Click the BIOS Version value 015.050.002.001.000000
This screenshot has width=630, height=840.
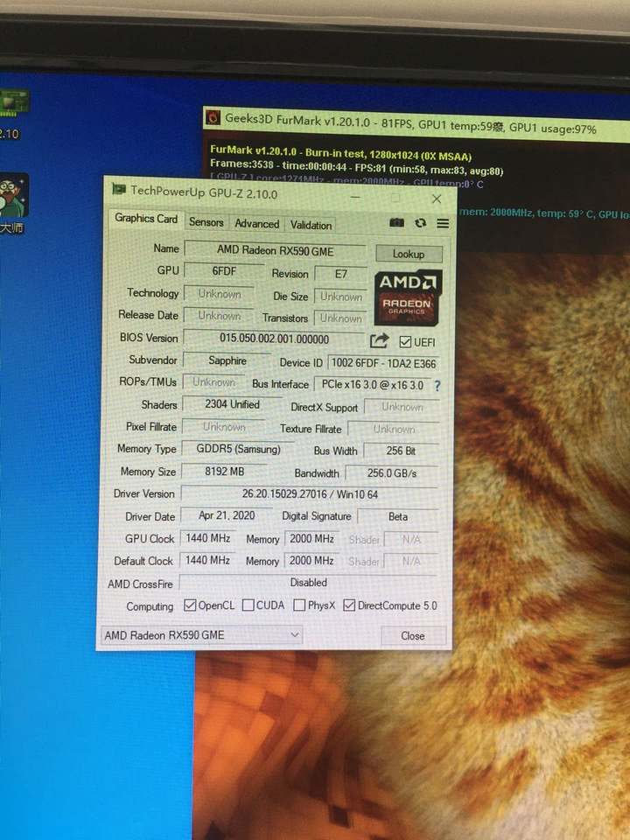coord(274,339)
